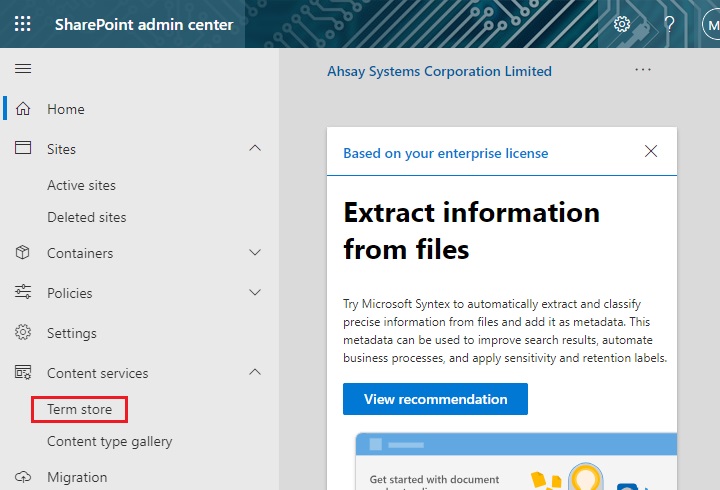The image size is (720, 490).
Task: Open the user account avatar
Action: [x=709, y=25]
